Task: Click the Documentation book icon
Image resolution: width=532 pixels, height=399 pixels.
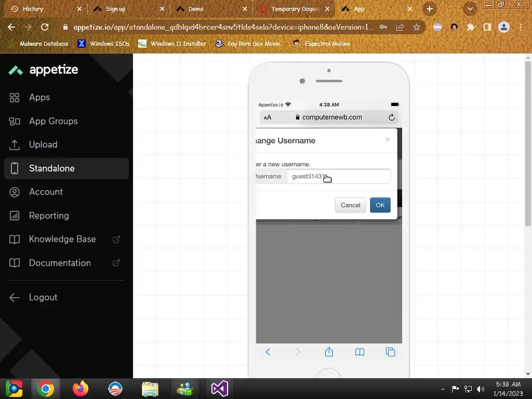Action: [x=14, y=263]
